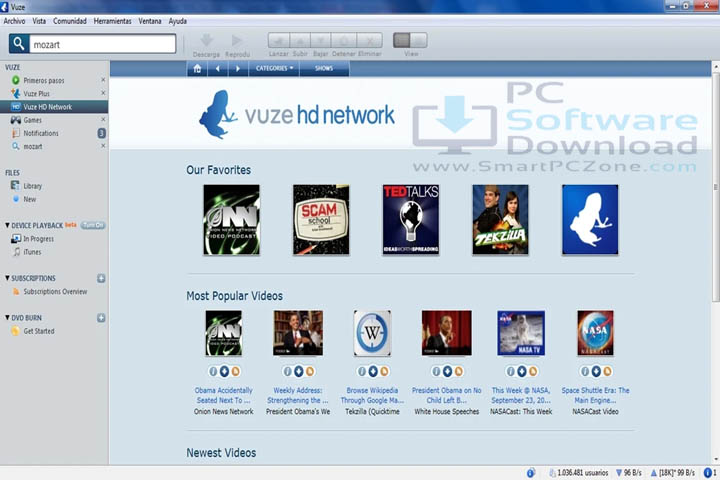Close the Vuze Plus sidebar entry
The width and height of the screenshot is (720, 480).
(103, 93)
